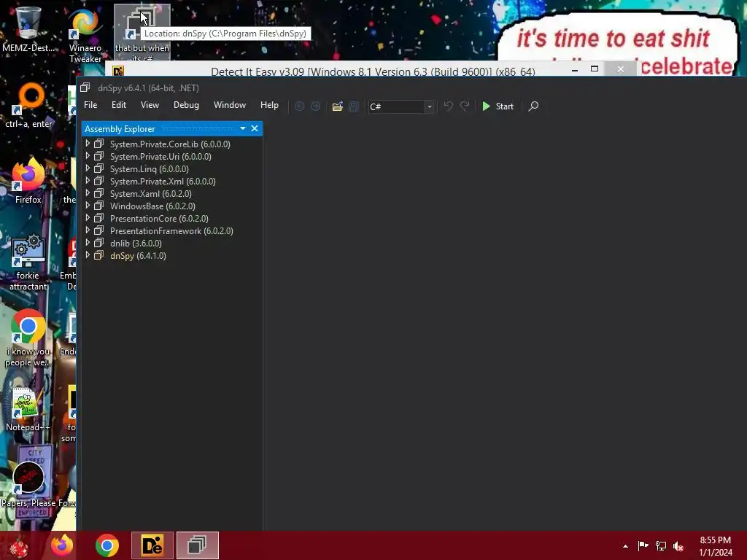Select System.Xaml (6.0.2.0) text
The image size is (747, 560).
(150, 193)
